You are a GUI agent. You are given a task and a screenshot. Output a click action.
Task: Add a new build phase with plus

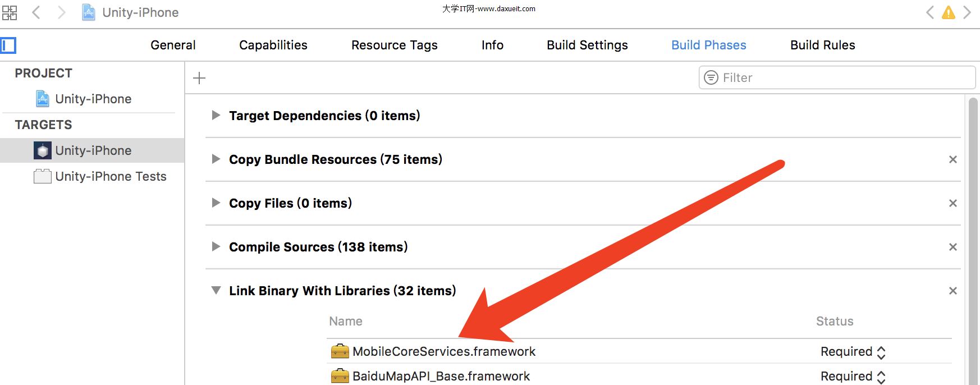coord(199,78)
